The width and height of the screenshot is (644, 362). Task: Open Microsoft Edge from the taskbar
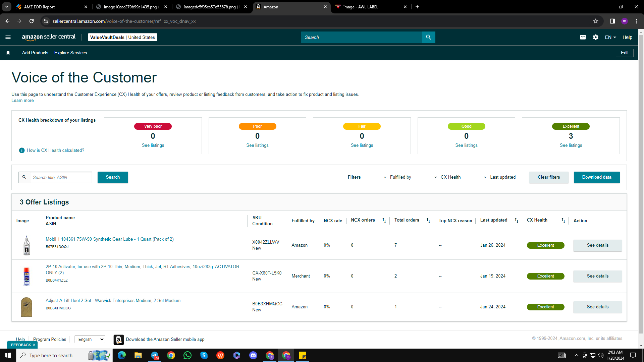tap(122, 355)
